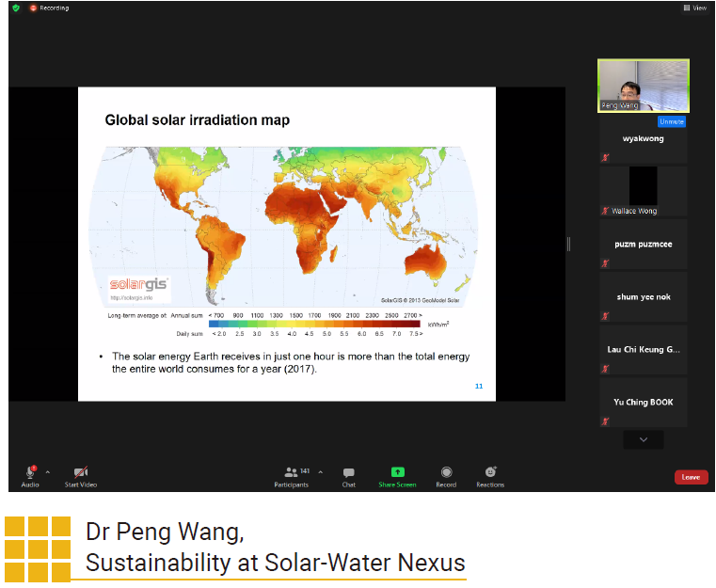This screenshot has width=716, height=588.
Task: Select the Wallace Wong participant tile
Action: [x=644, y=191]
